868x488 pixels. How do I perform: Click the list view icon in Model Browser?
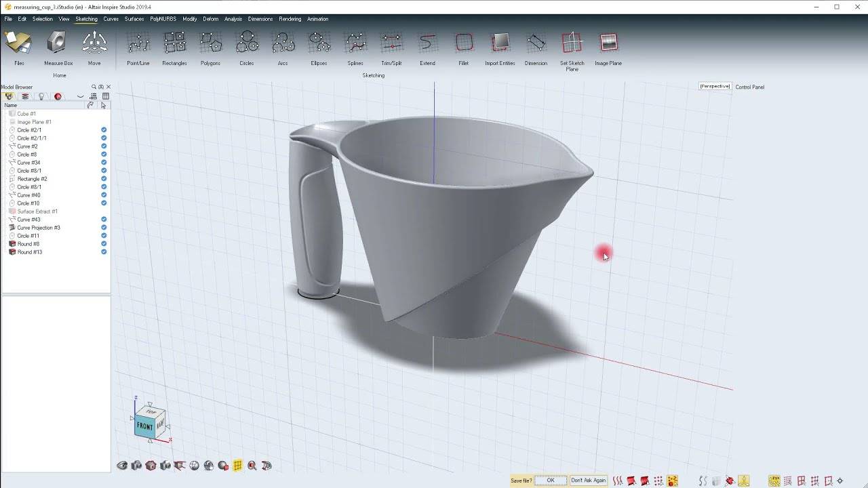(94, 96)
